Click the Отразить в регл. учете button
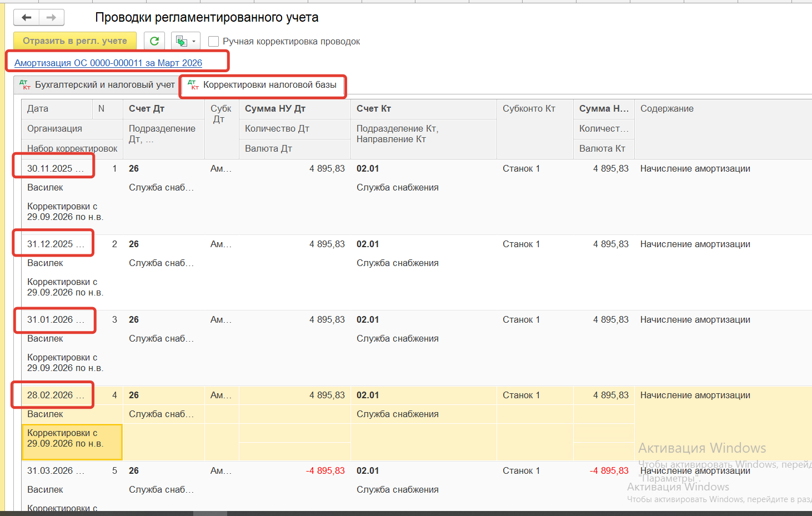Image resolution: width=812 pixels, height=516 pixels. [75, 41]
